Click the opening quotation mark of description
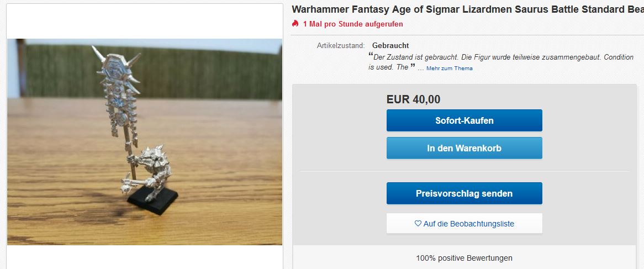Screen dimensions: 644x269 371,56
